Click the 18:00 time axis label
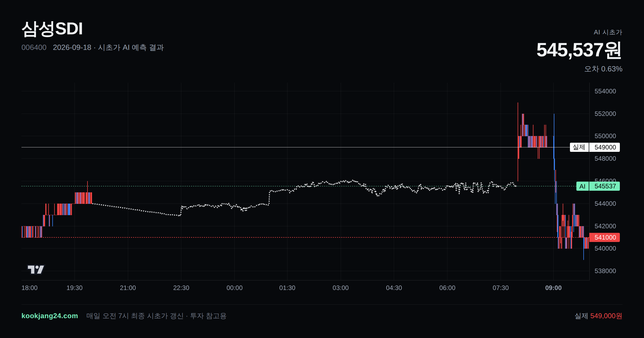 [30, 288]
